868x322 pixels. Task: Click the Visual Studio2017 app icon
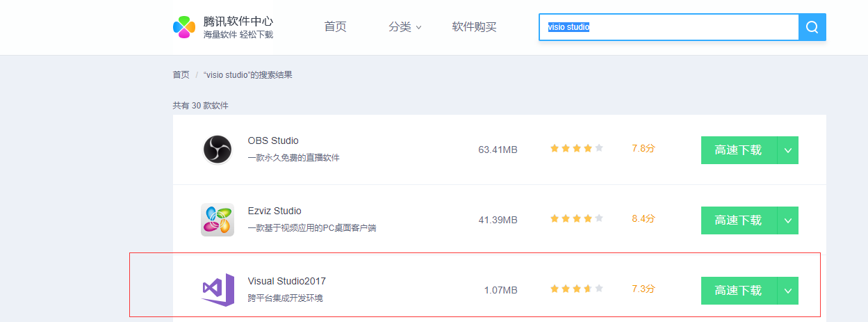point(217,289)
